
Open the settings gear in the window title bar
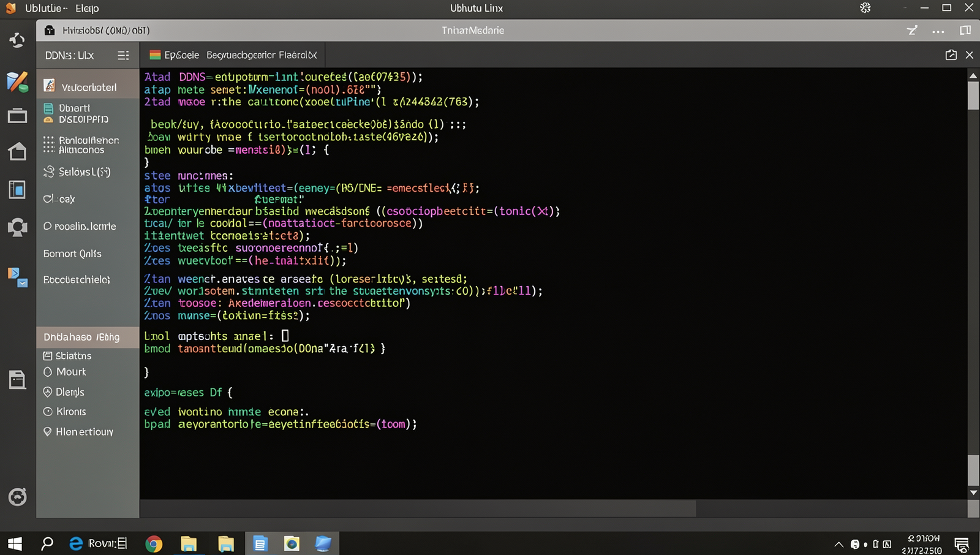tap(865, 8)
